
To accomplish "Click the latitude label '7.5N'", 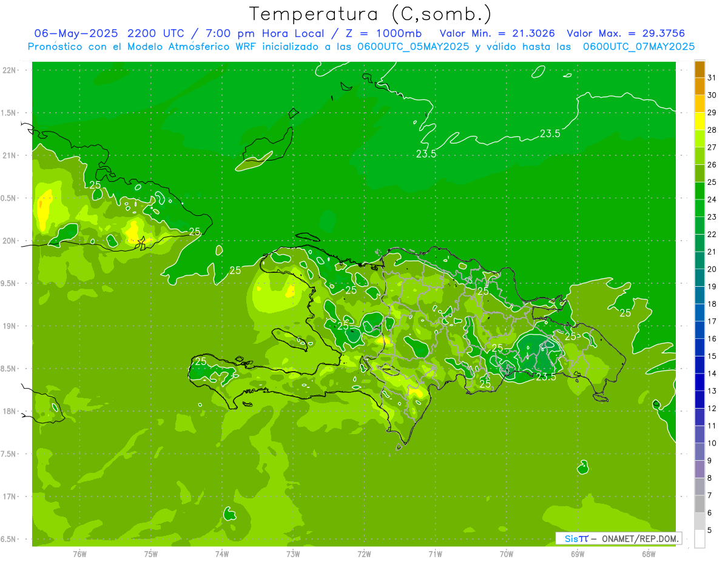I will [9, 454].
